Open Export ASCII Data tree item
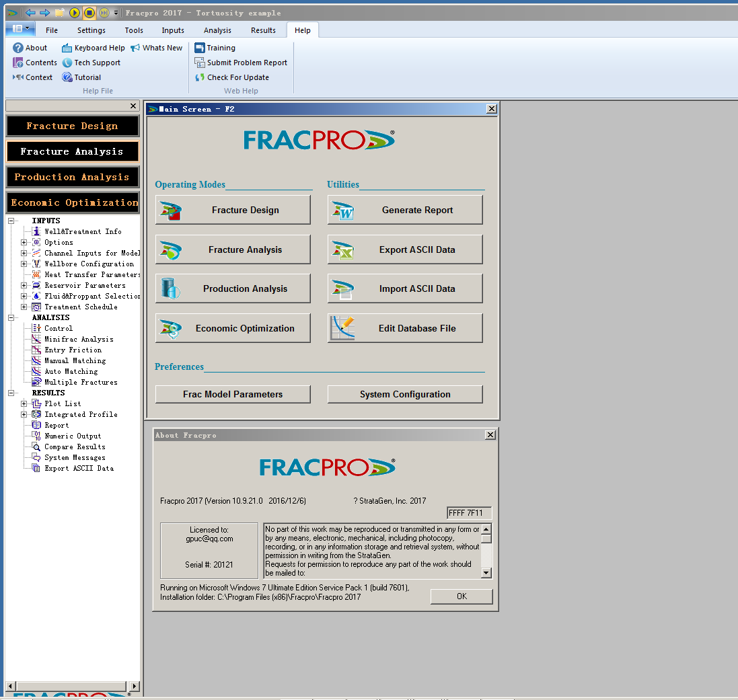 73,469
